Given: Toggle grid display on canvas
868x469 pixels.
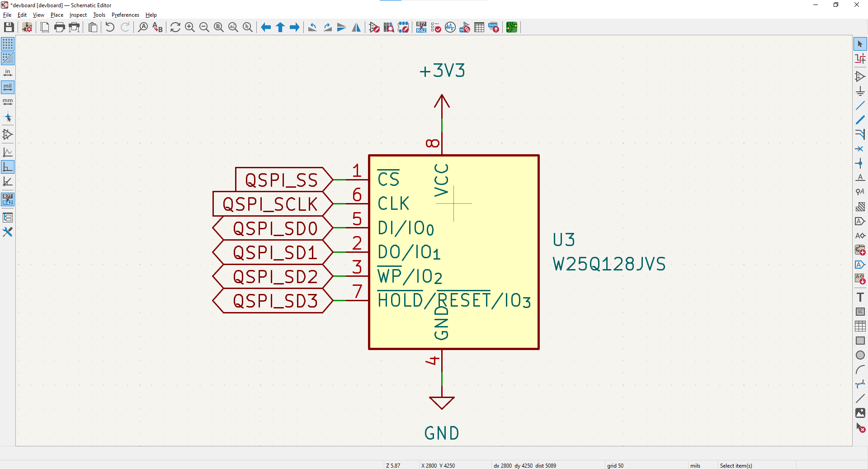Looking at the screenshot, I should coord(8,44).
